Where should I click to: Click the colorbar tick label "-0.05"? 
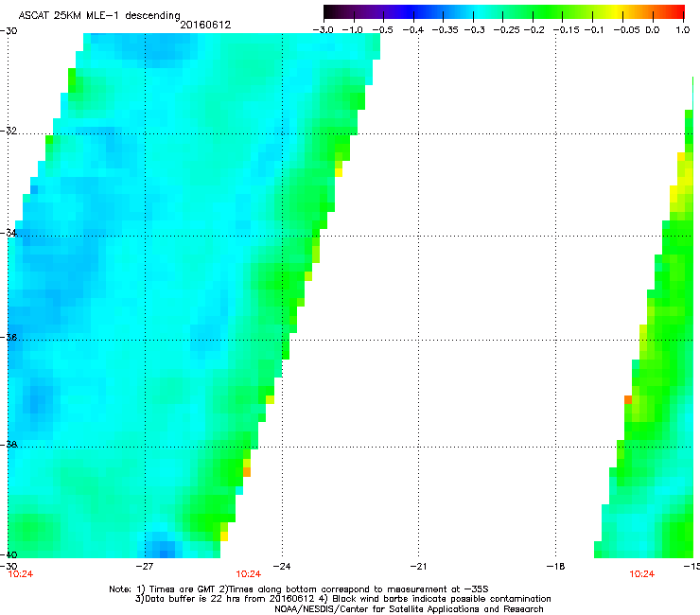tap(626, 30)
